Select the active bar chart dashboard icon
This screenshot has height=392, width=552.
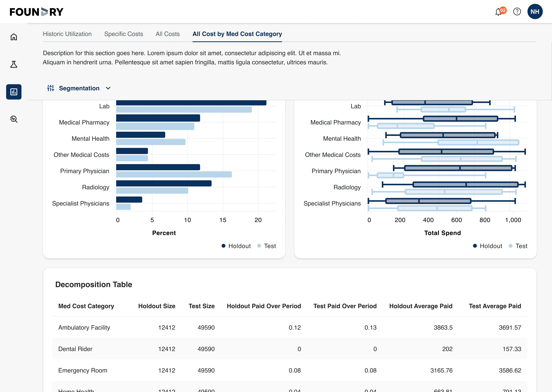pos(14,92)
